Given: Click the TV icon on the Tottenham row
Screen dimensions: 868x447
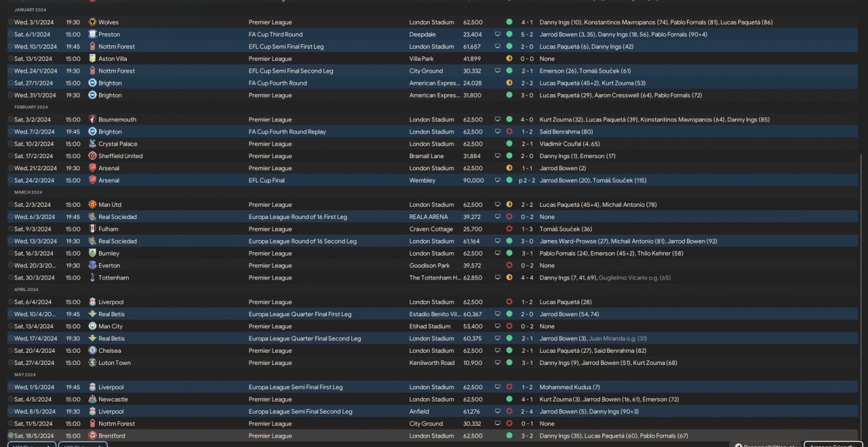Looking at the screenshot, I should [x=498, y=278].
